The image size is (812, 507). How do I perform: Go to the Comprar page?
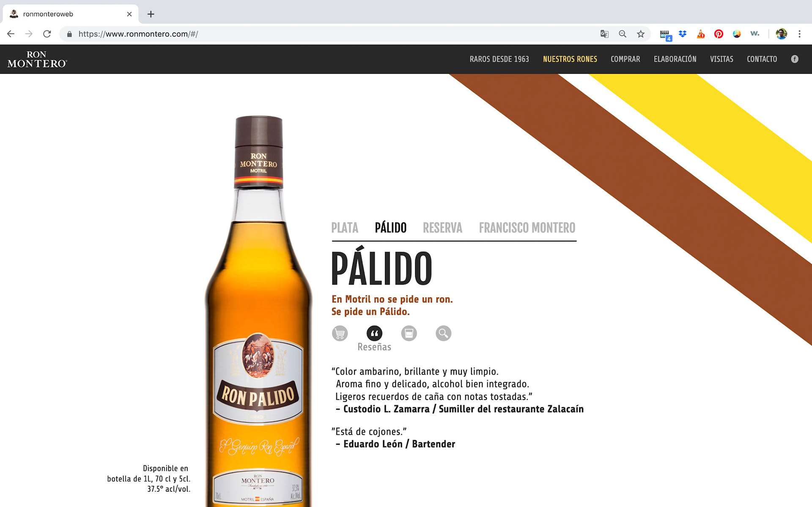pos(625,59)
